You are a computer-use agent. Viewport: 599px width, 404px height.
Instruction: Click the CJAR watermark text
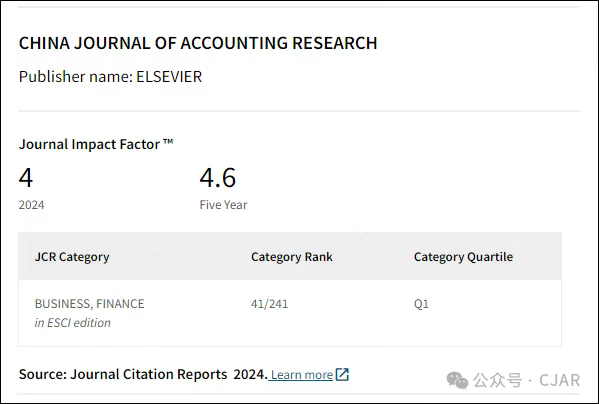[559, 380]
